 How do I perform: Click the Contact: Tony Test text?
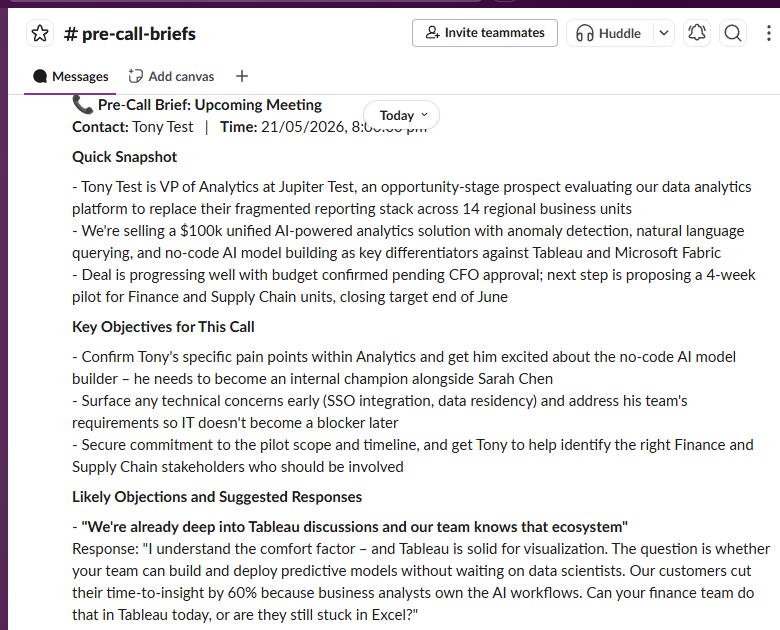coord(132,127)
